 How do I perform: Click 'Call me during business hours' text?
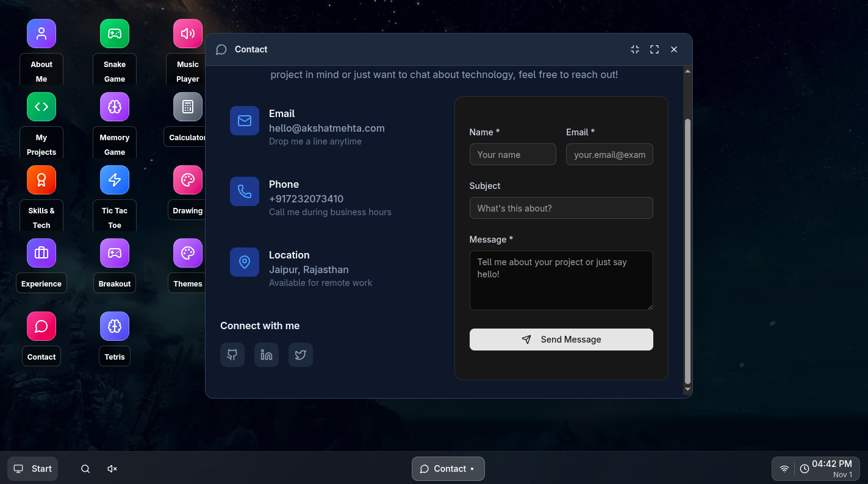click(330, 212)
